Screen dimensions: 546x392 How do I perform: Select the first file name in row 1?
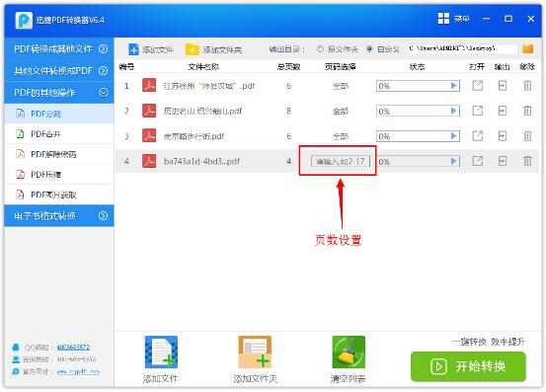pos(209,86)
